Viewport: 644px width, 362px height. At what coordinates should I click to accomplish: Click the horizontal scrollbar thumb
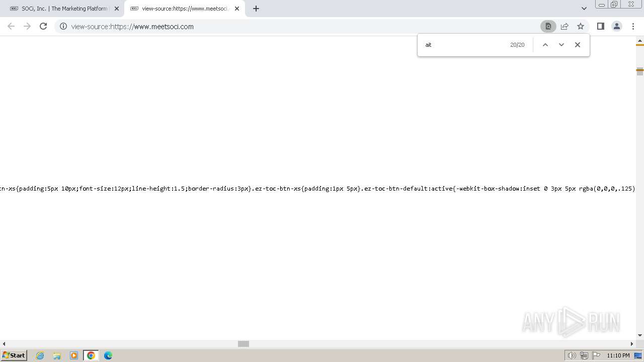tap(244, 344)
